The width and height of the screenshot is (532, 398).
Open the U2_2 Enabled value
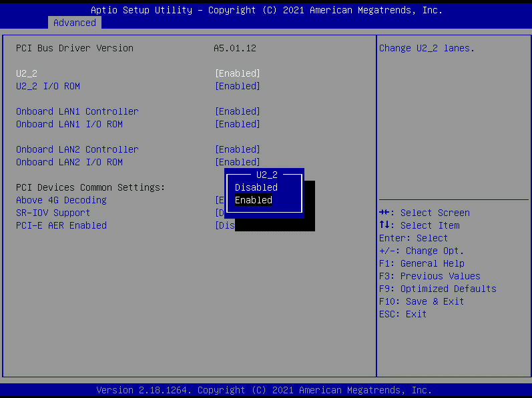[238, 73]
